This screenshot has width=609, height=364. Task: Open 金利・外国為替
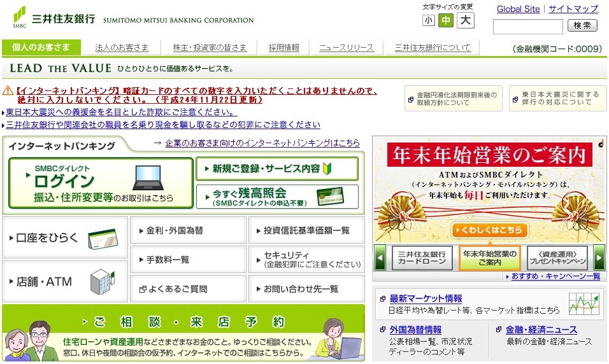click(x=189, y=230)
